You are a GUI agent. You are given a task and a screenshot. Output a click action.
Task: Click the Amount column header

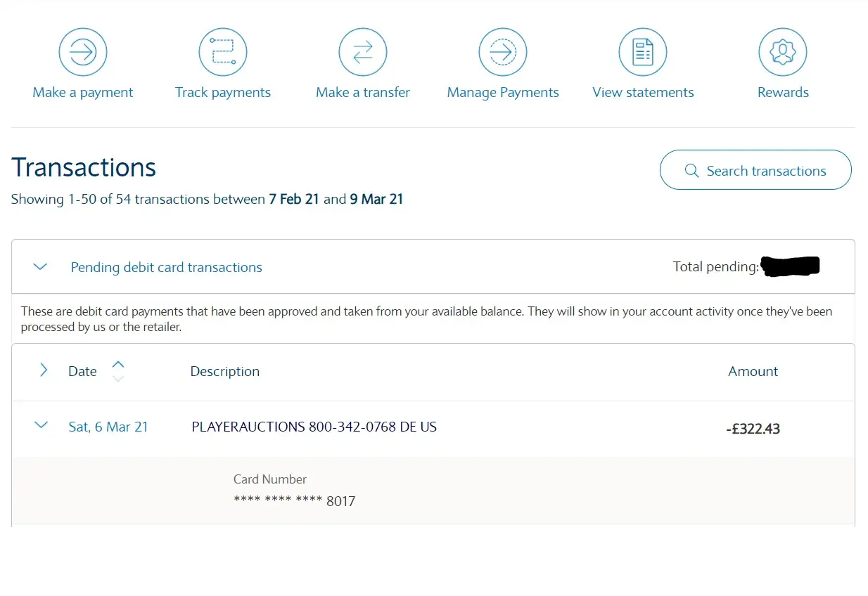(753, 371)
